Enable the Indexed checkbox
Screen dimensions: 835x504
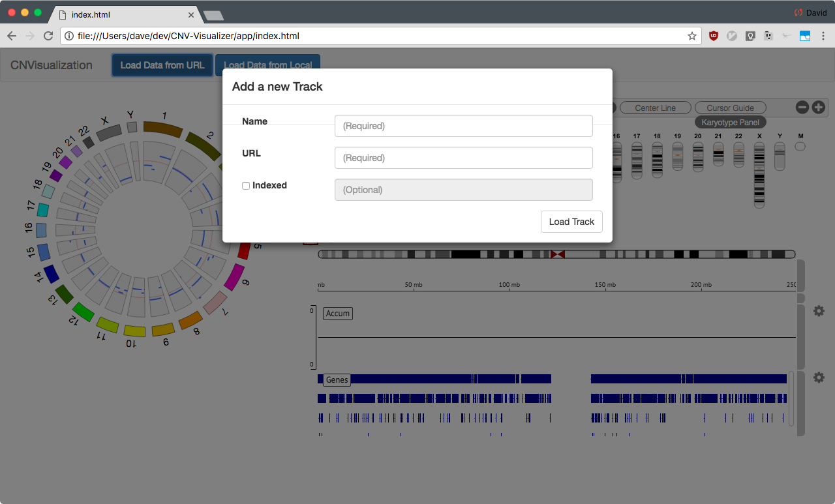[x=246, y=186]
